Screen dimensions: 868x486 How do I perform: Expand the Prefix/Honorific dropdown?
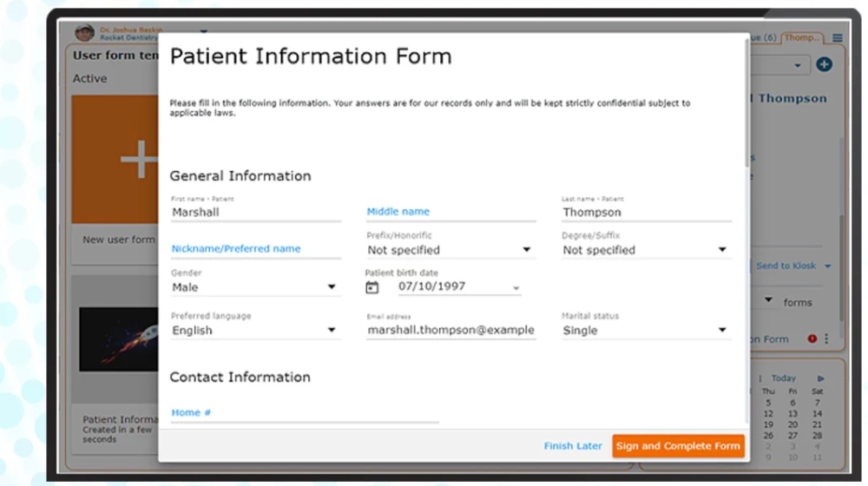pyautogui.click(x=527, y=250)
